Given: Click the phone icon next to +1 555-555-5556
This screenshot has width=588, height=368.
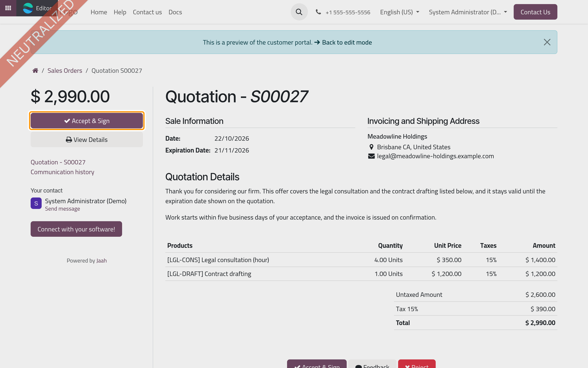Looking at the screenshot, I should pyautogui.click(x=318, y=12).
